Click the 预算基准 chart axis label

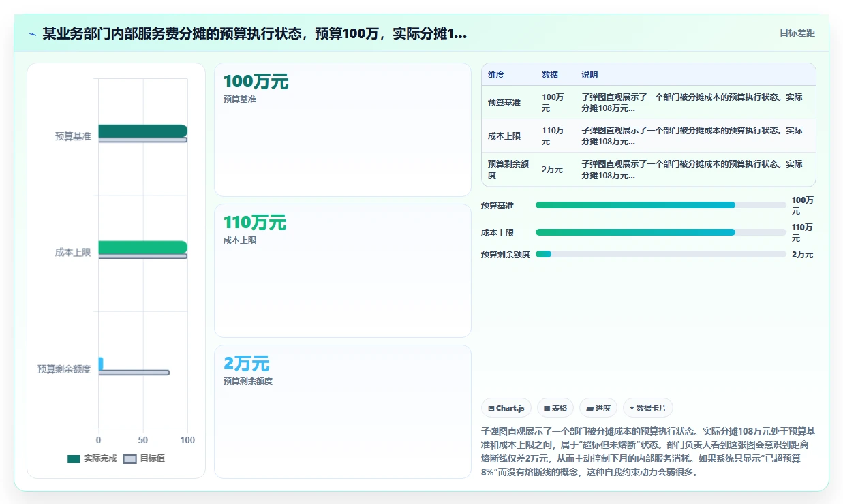73,136
